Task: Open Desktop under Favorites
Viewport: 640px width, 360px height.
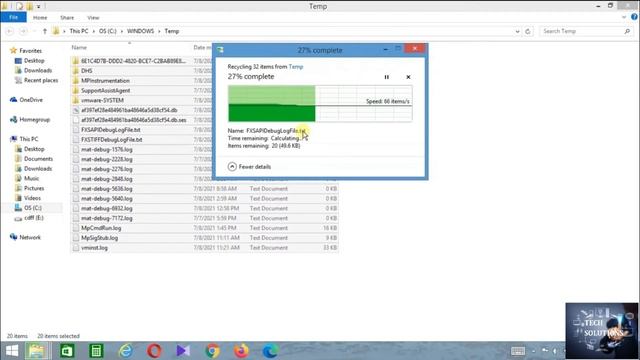Action: (x=34, y=60)
